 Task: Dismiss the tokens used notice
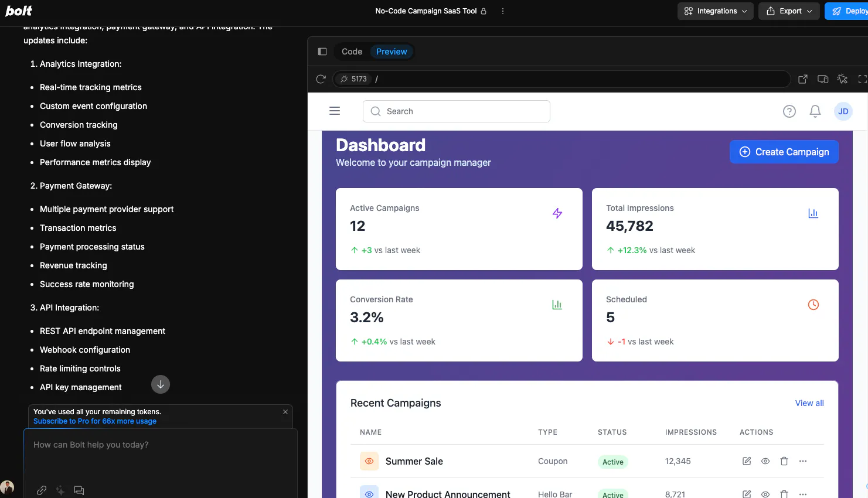pos(285,412)
